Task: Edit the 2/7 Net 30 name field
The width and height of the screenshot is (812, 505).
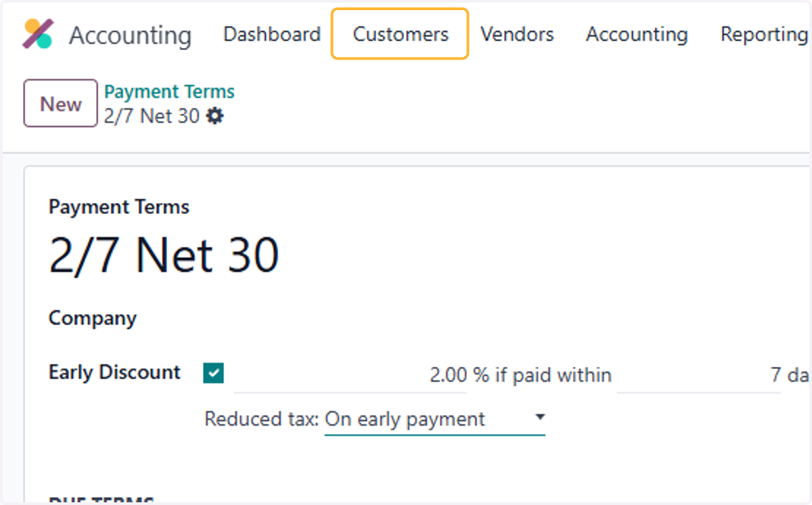Action: coord(164,256)
